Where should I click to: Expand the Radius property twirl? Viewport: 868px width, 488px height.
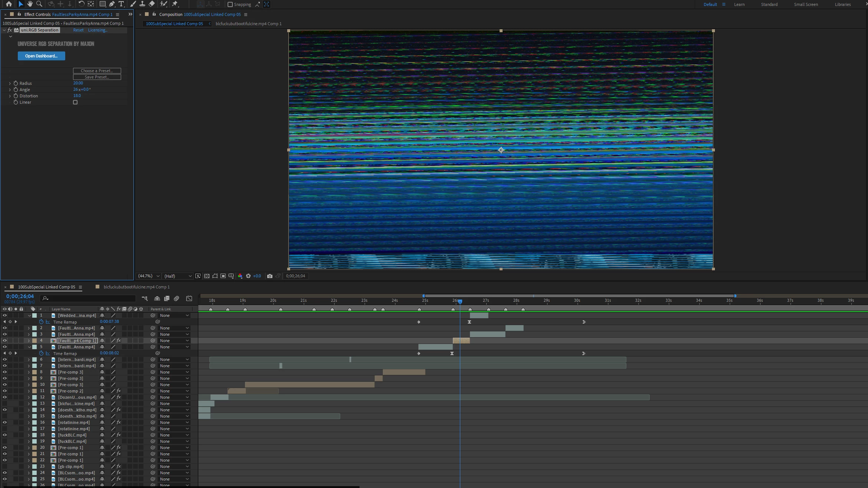coord(10,83)
